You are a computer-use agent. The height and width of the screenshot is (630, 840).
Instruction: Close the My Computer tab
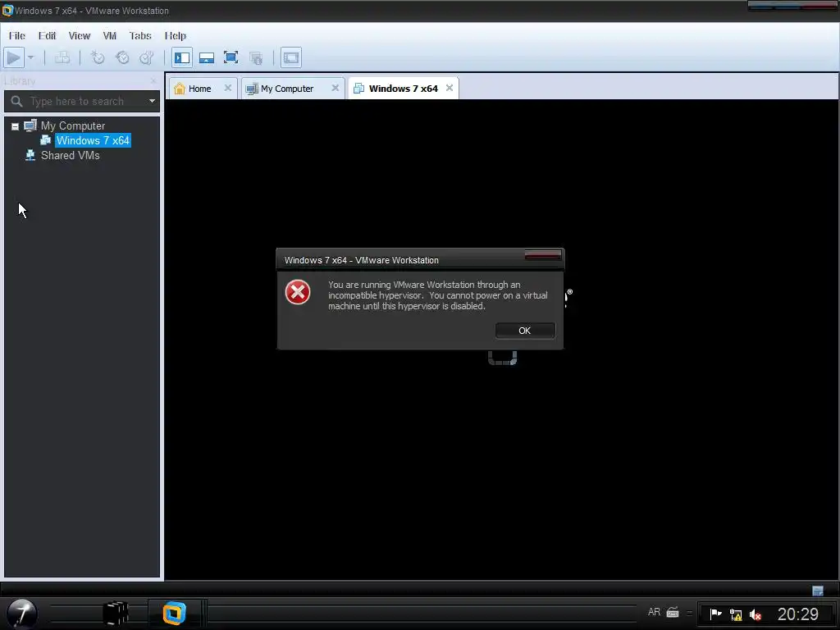(x=336, y=88)
